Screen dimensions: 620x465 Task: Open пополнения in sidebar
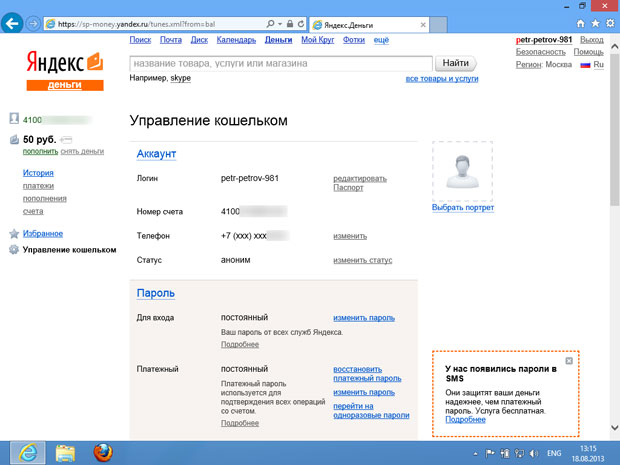tap(44, 198)
